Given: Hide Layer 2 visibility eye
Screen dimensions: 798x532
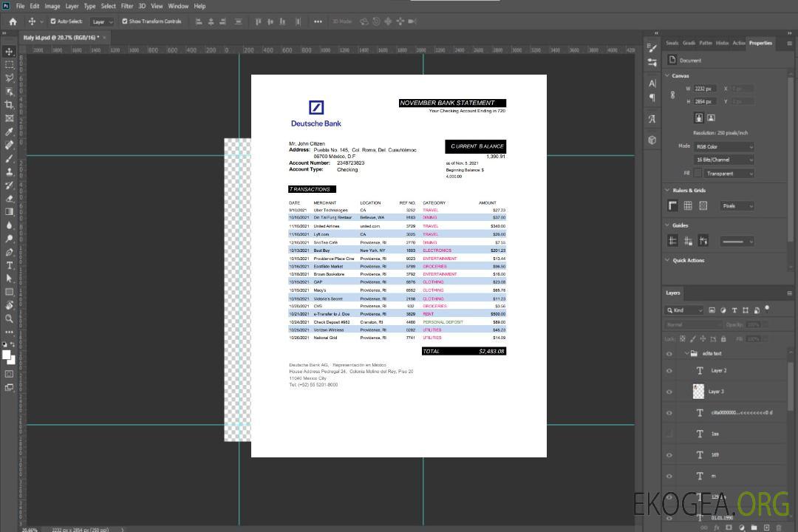Looking at the screenshot, I should coord(669,371).
